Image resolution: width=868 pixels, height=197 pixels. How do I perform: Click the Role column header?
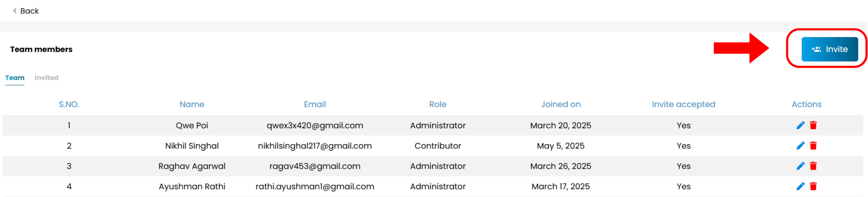pos(438,104)
